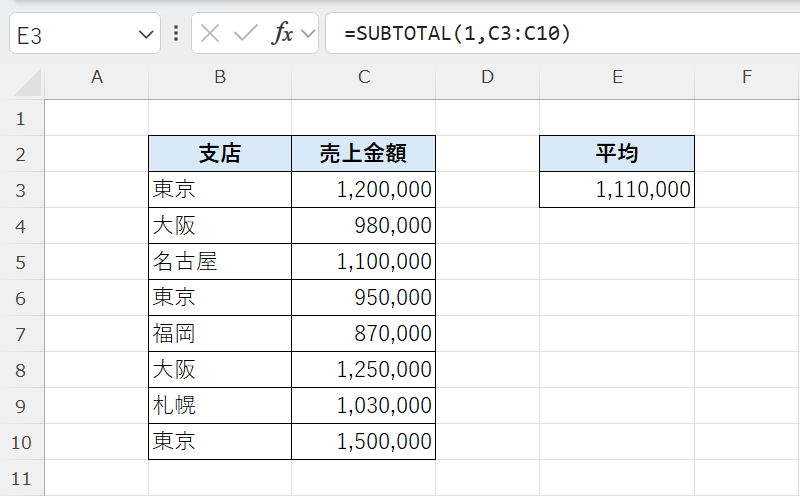Click the Cancel (X) formula bar icon
800x496 pixels.
tap(210, 34)
